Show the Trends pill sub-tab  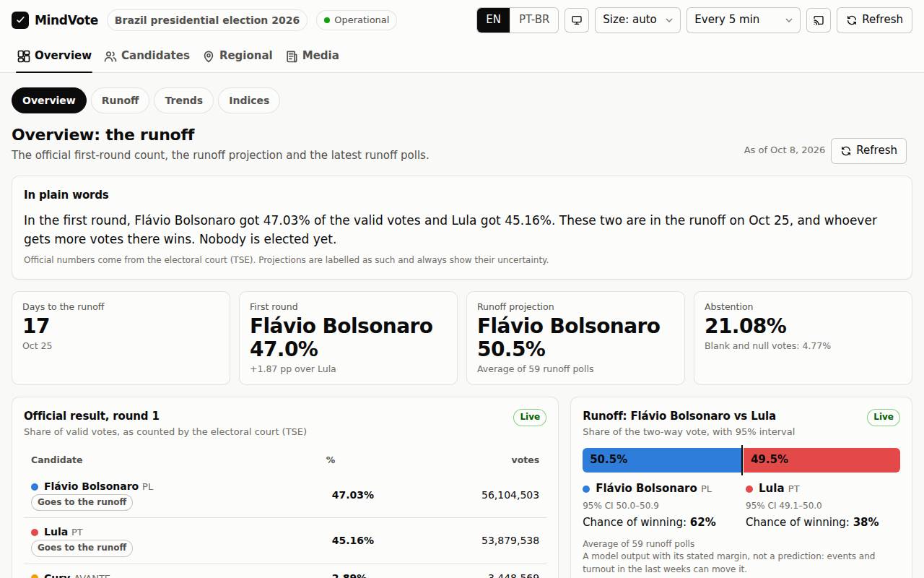pyautogui.click(x=183, y=100)
